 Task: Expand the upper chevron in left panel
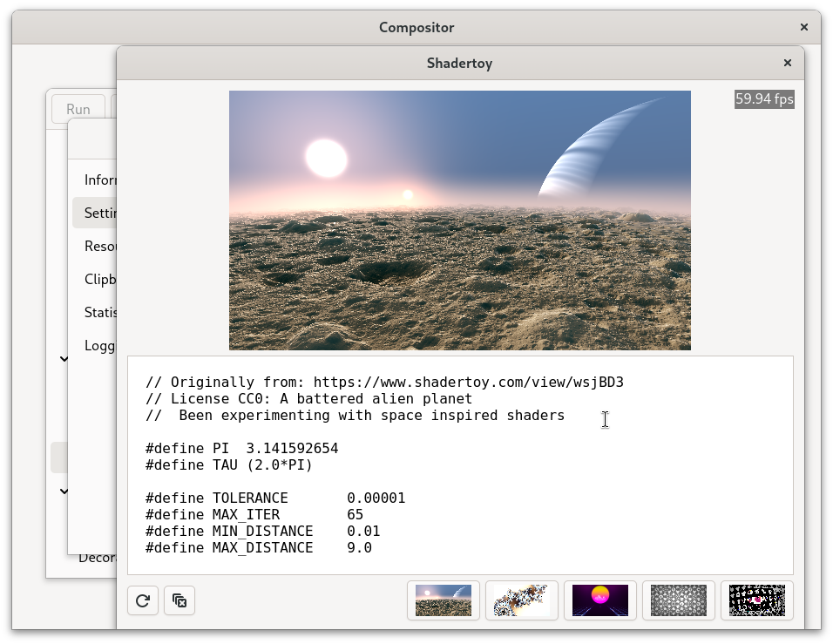[64, 358]
